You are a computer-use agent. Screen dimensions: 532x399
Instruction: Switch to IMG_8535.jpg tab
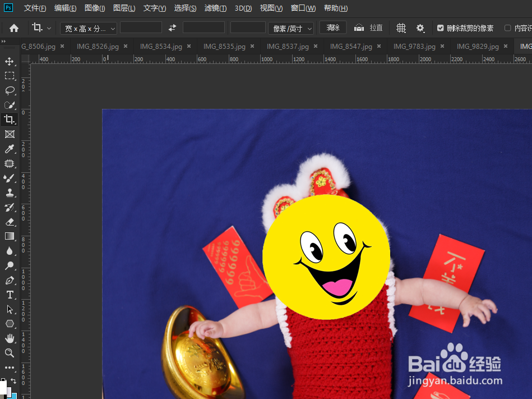[224, 47]
